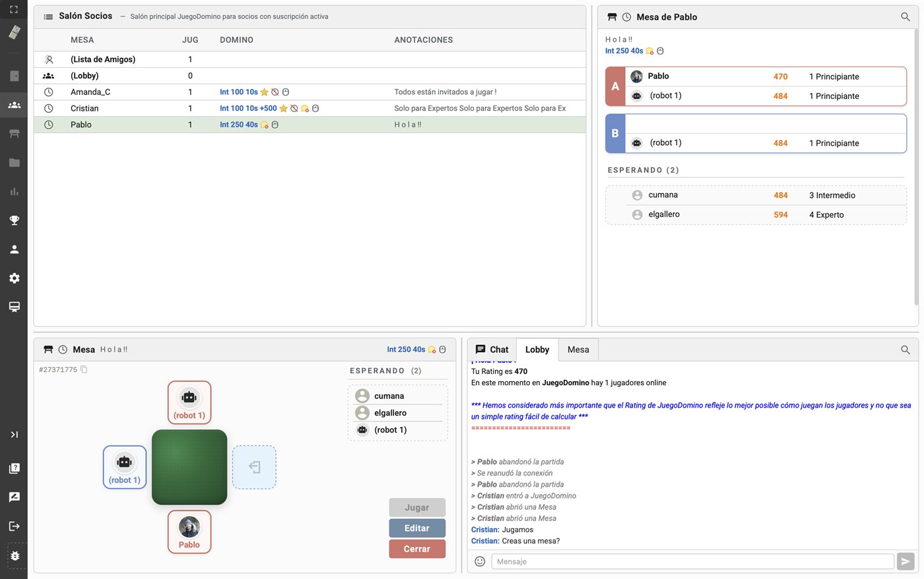This screenshot has height=579, width=924.
Task: Switch to the Lobby chat tab
Action: coord(537,350)
